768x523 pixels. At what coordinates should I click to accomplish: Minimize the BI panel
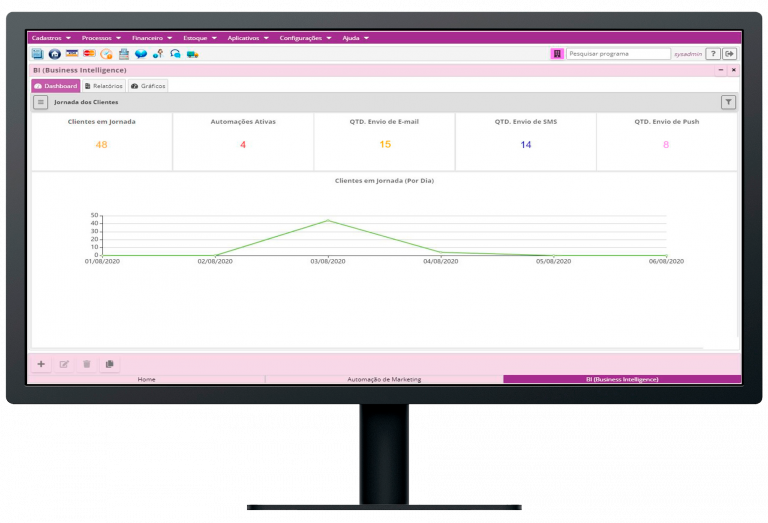click(x=721, y=70)
